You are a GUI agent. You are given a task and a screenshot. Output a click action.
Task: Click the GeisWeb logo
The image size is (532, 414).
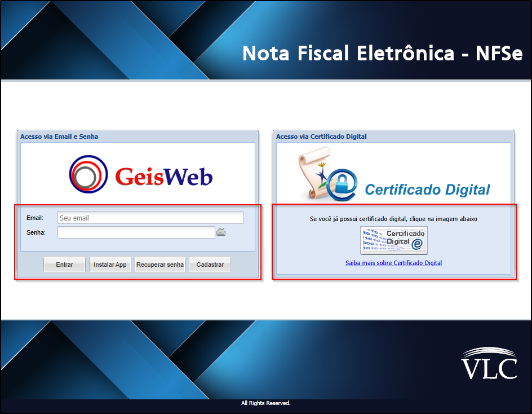[141, 174]
